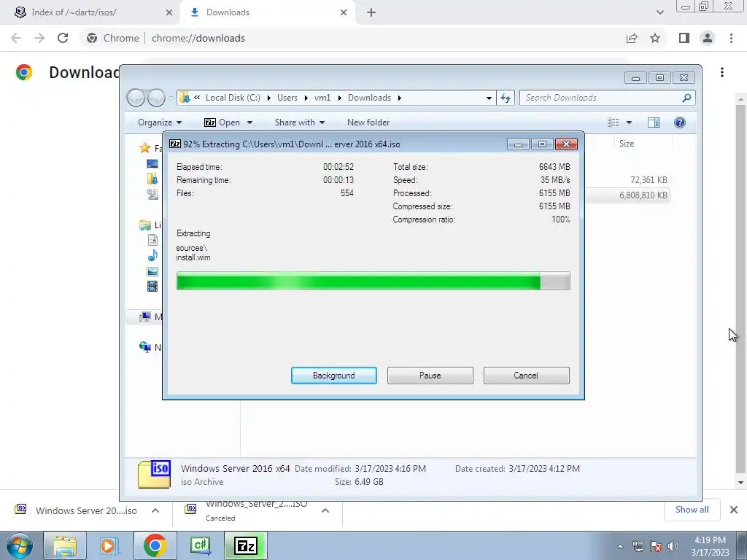The width and height of the screenshot is (747, 560).
Task: Open Music library icon in navigation pane
Action: click(x=152, y=256)
